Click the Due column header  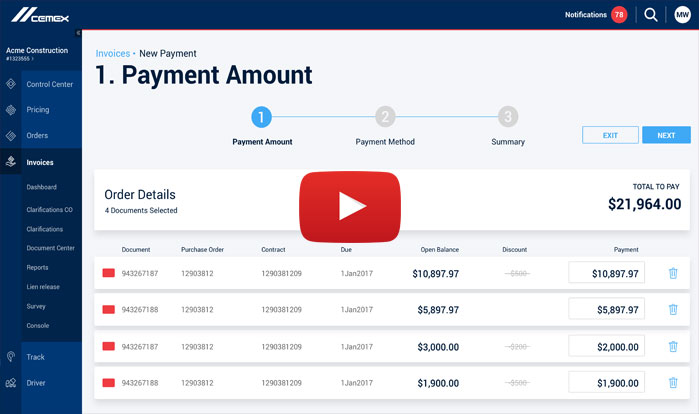coord(346,250)
